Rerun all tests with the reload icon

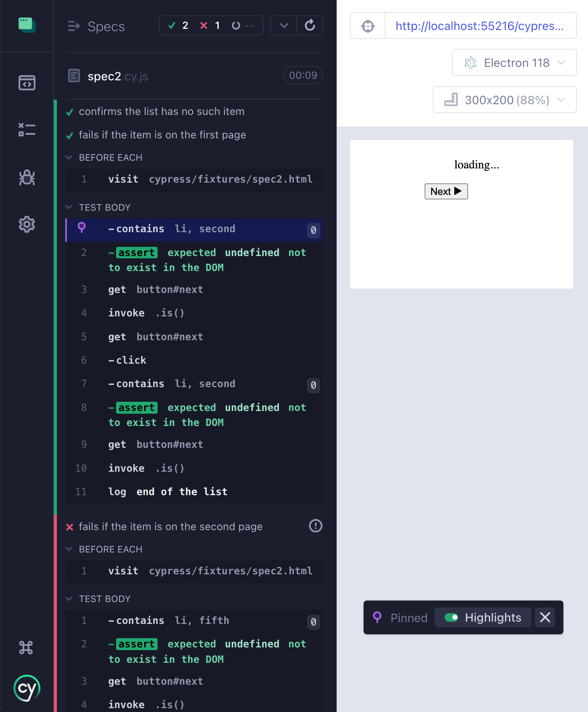pos(310,25)
